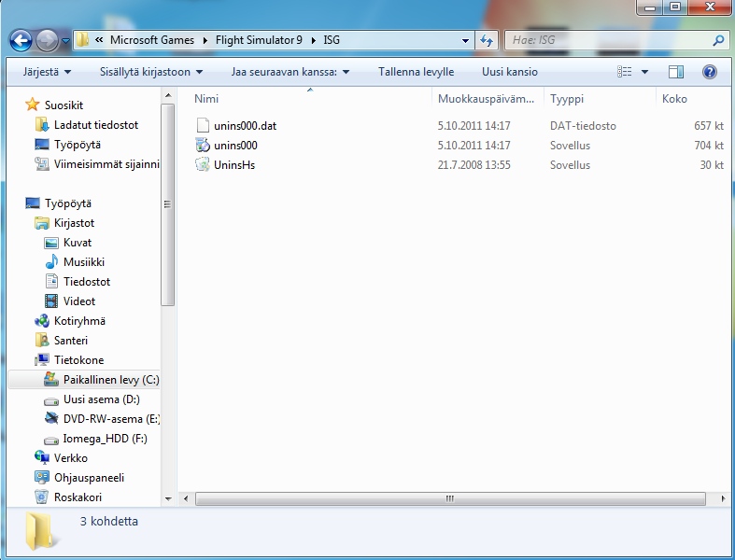Select Kotiryhmä in the tree
Screen dimensions: 735x560
click(x=79, y=321)
